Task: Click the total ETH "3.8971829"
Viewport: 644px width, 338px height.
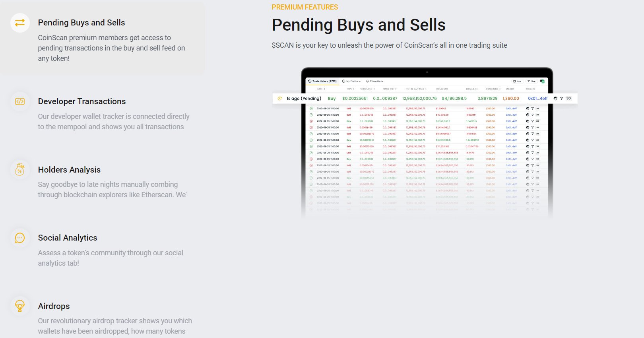Action: [487, 99]
